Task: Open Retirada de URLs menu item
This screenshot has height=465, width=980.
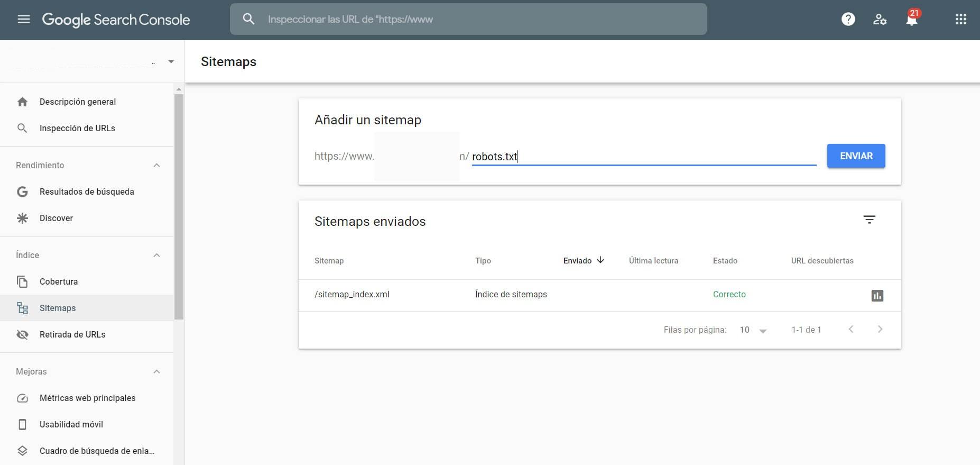Action: click(x=87, y=334)
